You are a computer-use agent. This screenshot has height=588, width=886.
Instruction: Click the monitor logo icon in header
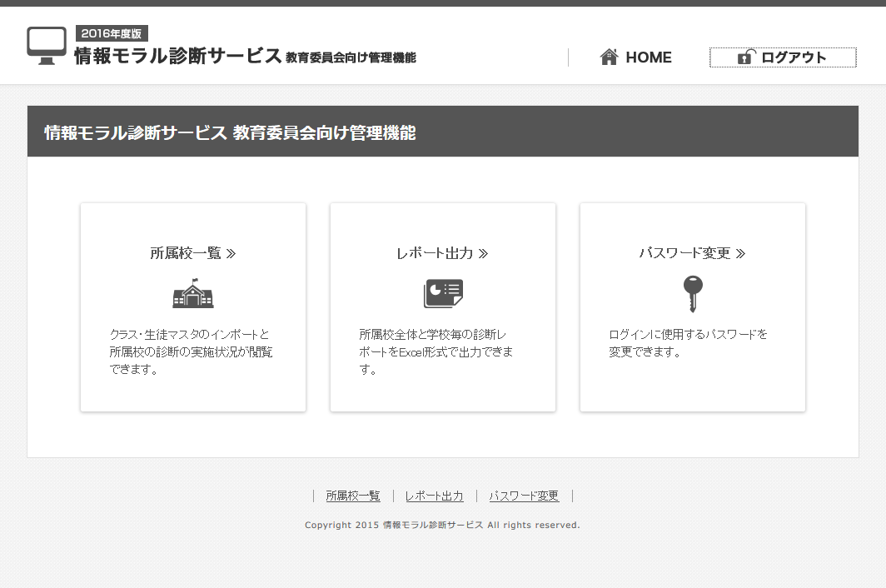click(47, 45)
